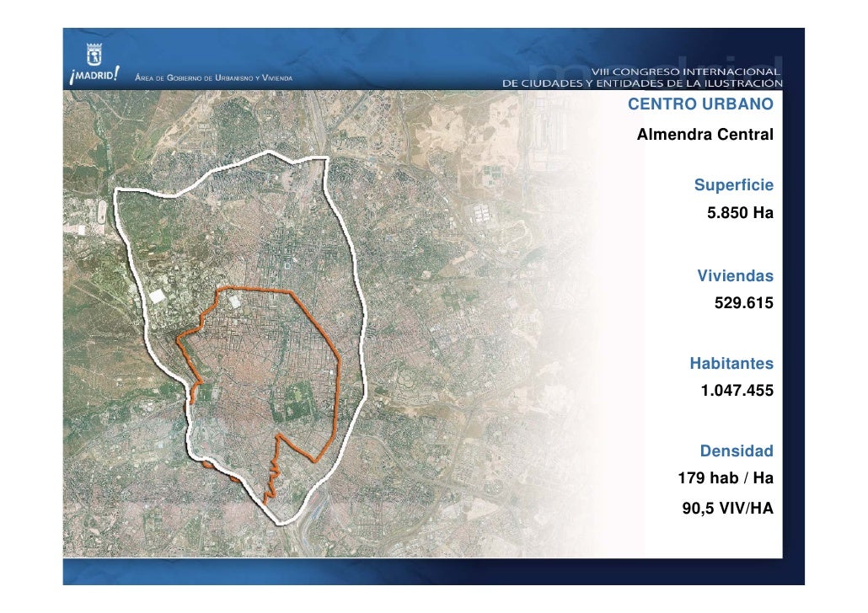Click the '529.615' value

point(743,302)
